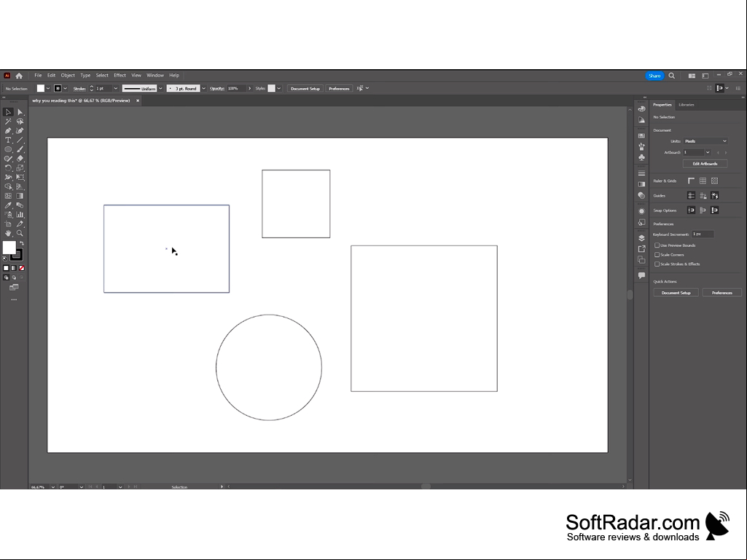Open the Object menu
Image resolution: width=747 pixels, height=560 pixels.
tap(68, 75)
